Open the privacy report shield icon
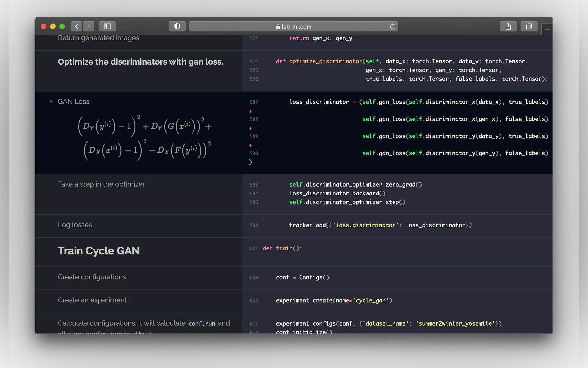588x368 pixels. pyautogui.click(x=177, y=26)
